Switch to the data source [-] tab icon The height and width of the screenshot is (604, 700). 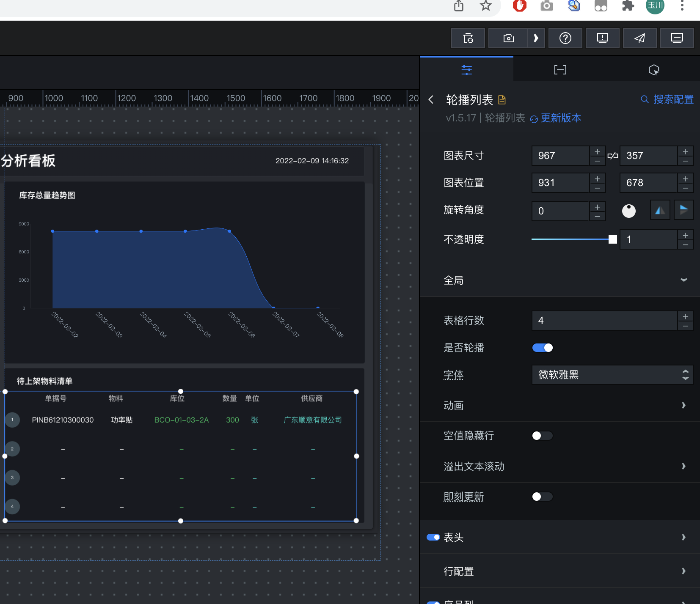[x=560, y=69]
